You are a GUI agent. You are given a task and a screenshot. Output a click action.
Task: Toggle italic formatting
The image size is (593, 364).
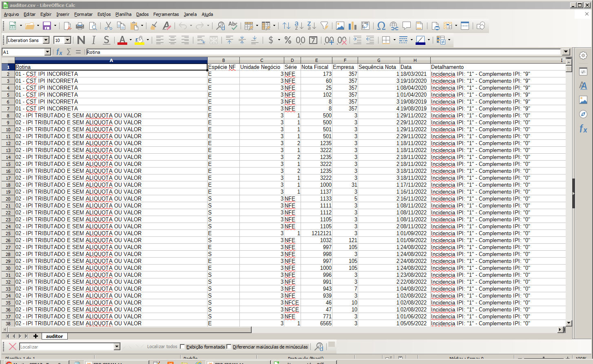(94, 40)
